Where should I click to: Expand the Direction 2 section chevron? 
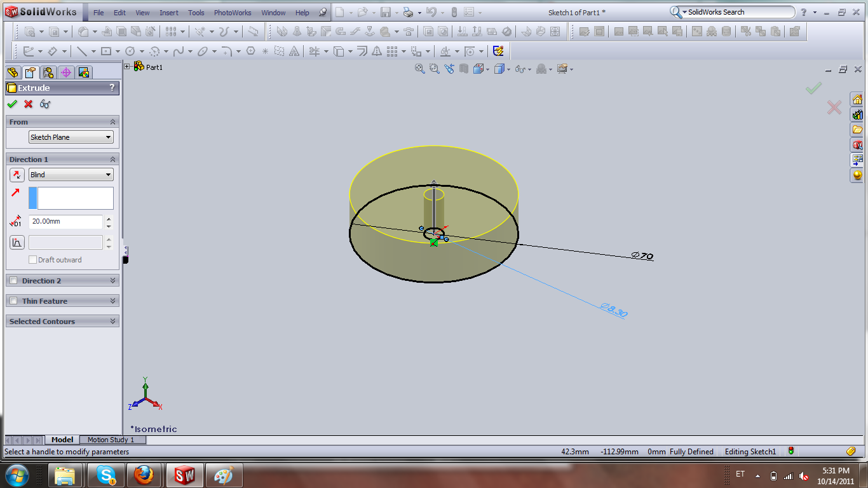pos(113,281)
